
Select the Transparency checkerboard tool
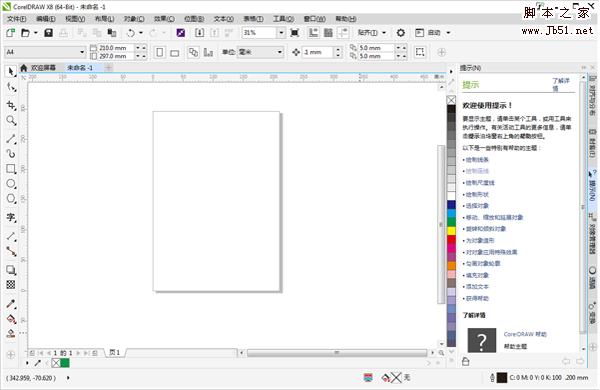[11, 284]
